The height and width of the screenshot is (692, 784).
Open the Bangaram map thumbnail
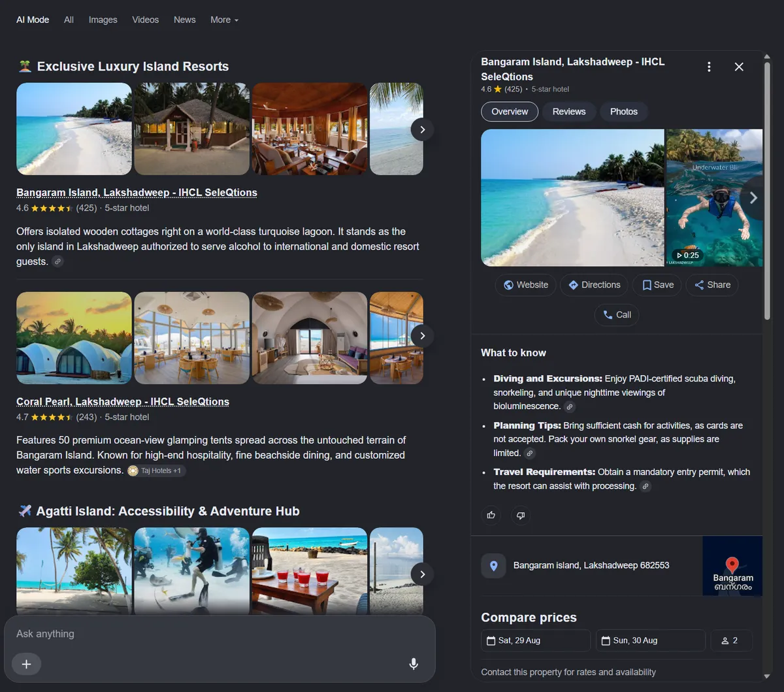click(732, 566)
